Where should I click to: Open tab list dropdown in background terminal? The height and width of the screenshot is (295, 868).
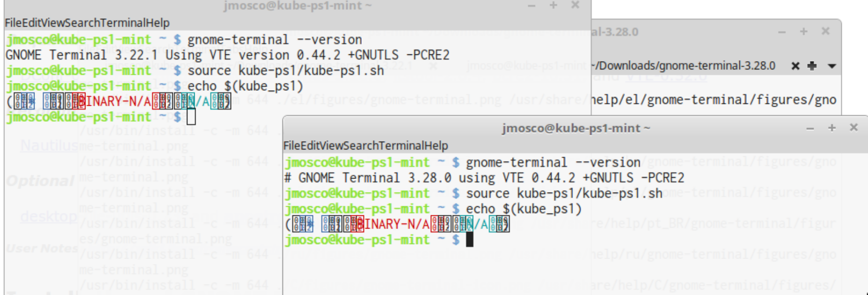[x=832, y=66]
